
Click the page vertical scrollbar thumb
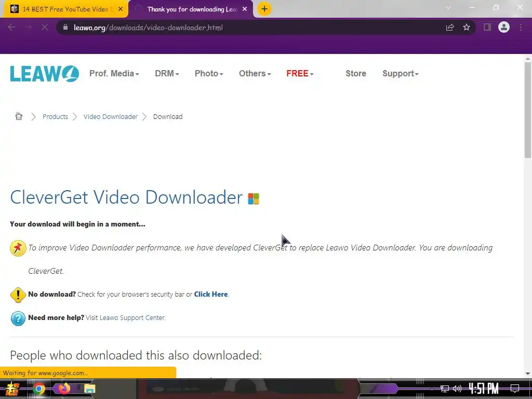pyautogui.click(x=528, y=110)
